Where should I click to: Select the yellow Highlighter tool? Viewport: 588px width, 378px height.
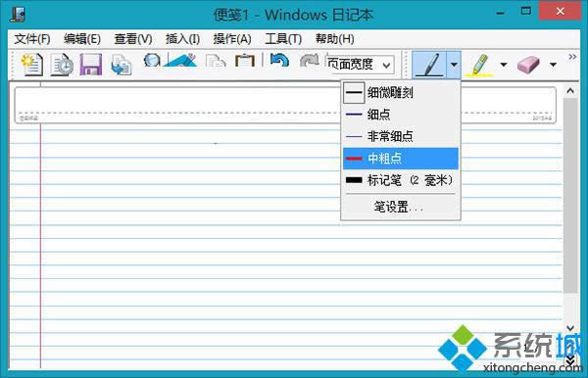click(x=479, y=65)
